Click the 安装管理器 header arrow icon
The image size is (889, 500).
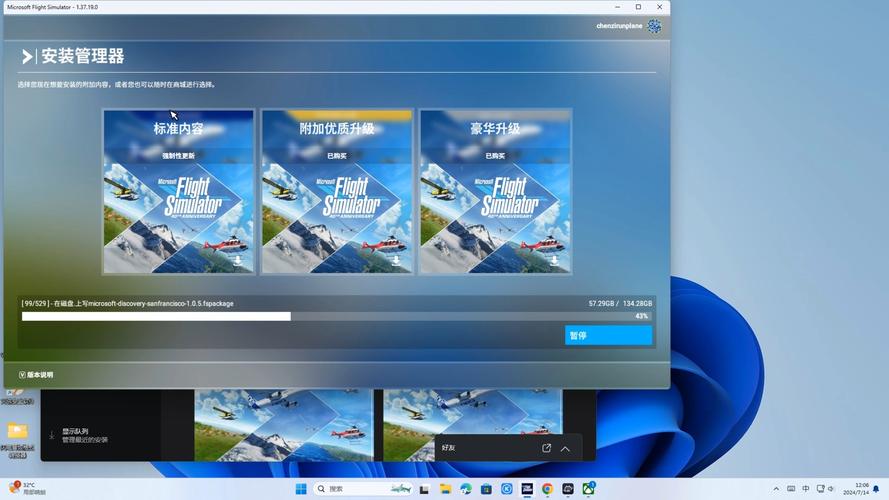click(x=27, y=56)
